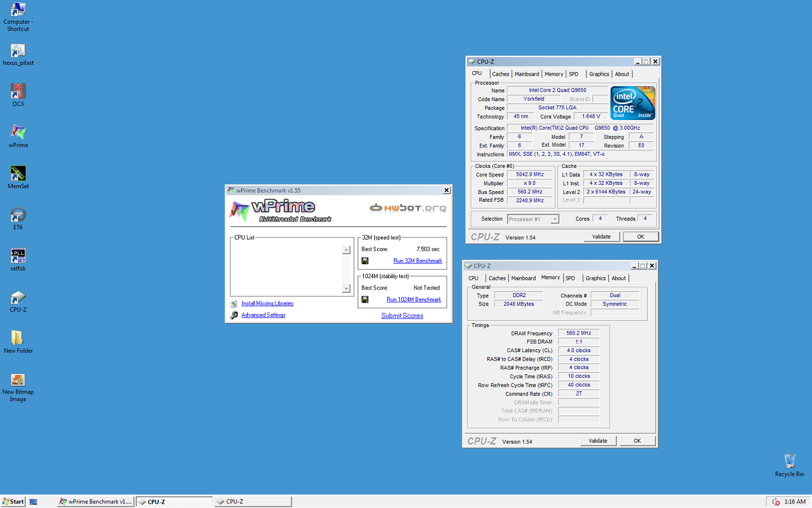Click the 1:16 AM taskbar clock
Screen dimensions: 812x508
click(x=795, y=502)
